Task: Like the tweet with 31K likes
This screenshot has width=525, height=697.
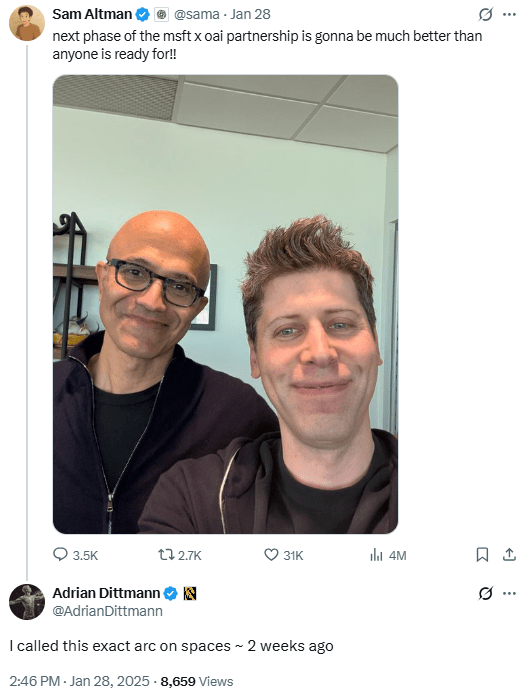Action: [271, 555]
